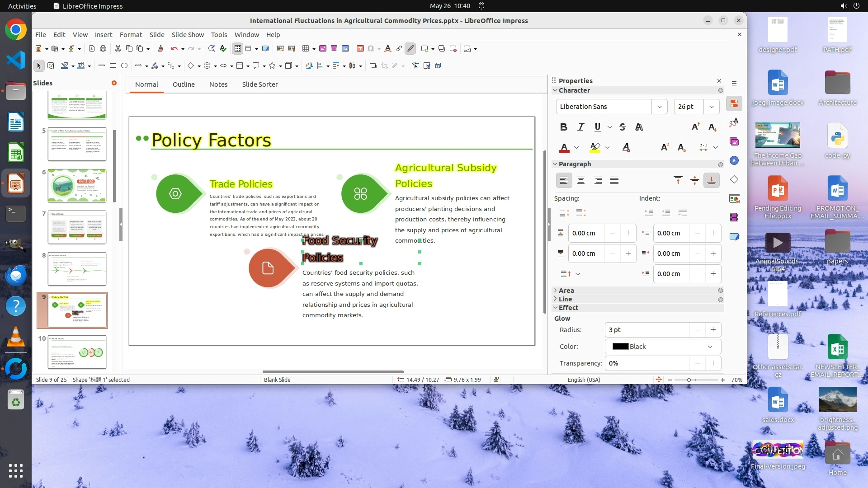Toggle Italic in Character panel
This screenshot has width=868, height=488.
[581, 127]
